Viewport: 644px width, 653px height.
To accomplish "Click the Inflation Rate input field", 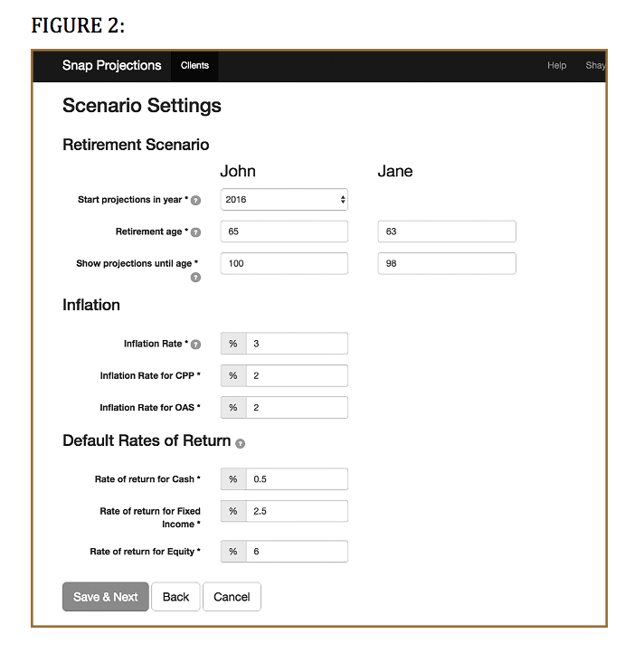I will [x=296, y=344].
